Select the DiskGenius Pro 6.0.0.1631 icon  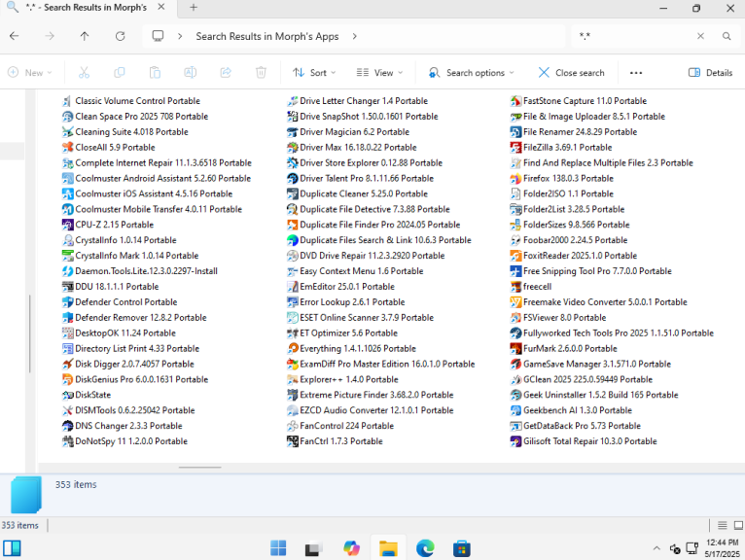(x=67, y=379)
